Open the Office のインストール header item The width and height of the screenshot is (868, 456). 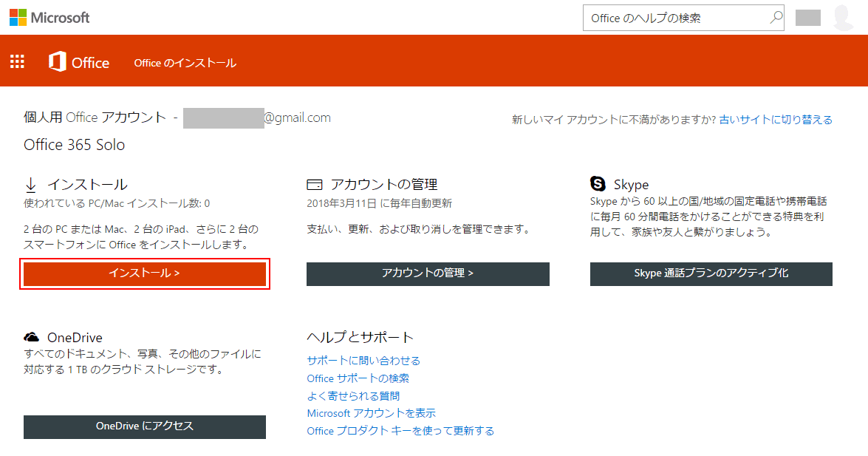185,63
